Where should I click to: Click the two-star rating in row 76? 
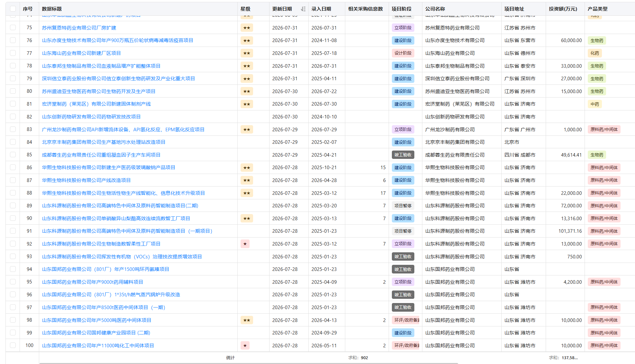pyautogui.click(x=247, y=40)
